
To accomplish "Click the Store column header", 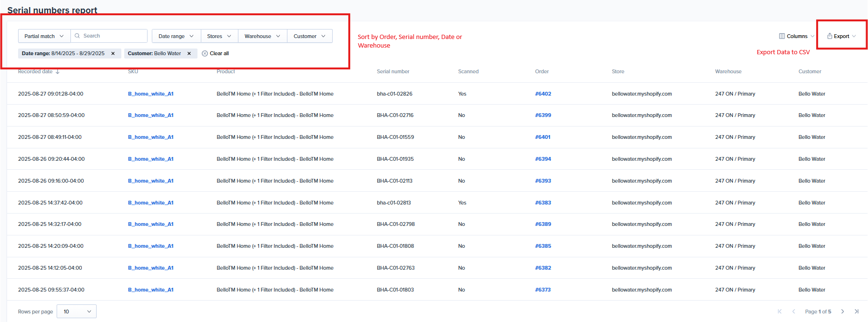I will pos(618,72).
